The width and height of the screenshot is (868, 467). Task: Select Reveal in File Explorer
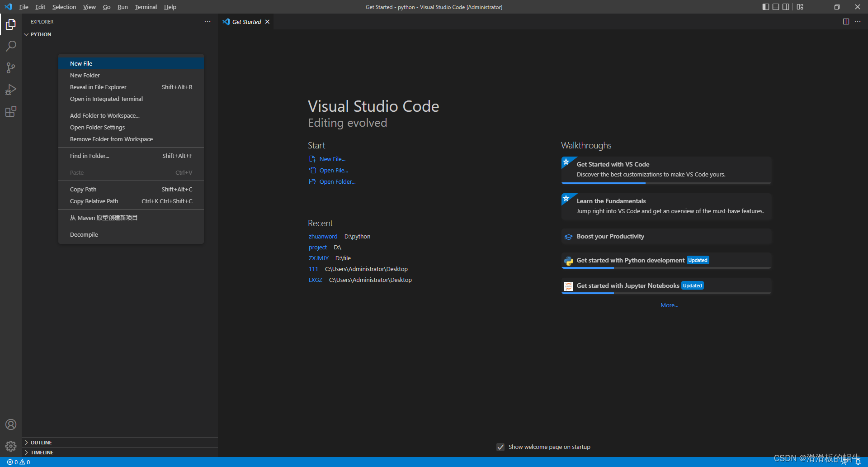[x=131, y=87]
